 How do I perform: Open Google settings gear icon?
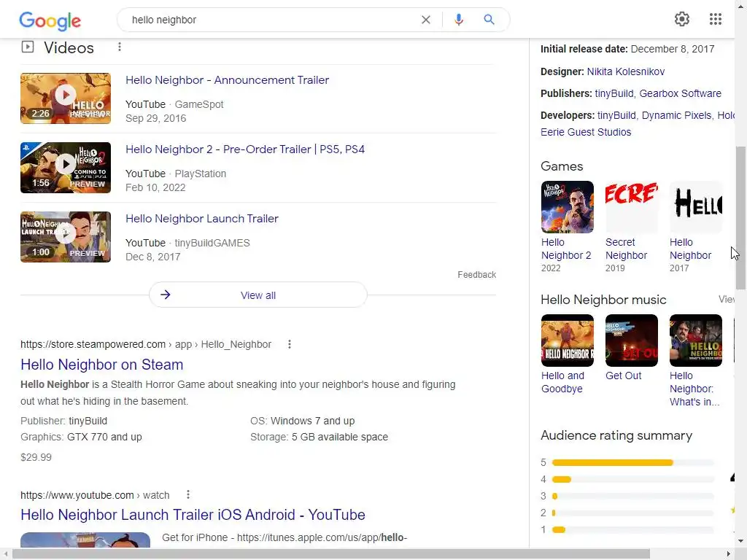point(682,19)
